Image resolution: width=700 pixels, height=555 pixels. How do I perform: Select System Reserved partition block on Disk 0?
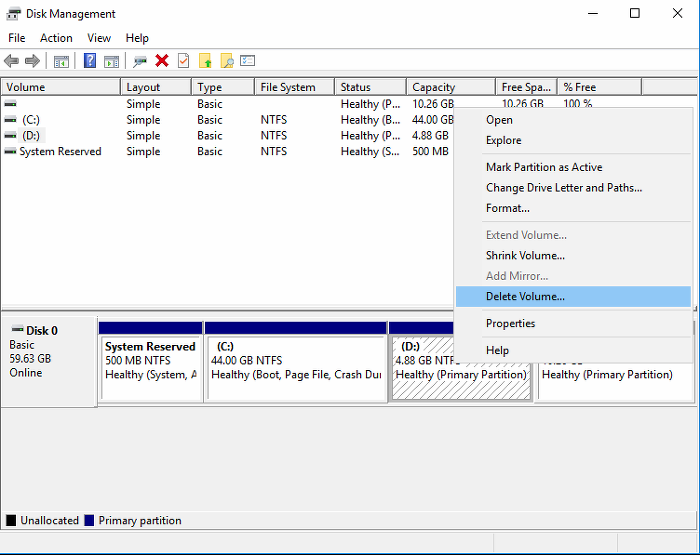tap(151, 362)
